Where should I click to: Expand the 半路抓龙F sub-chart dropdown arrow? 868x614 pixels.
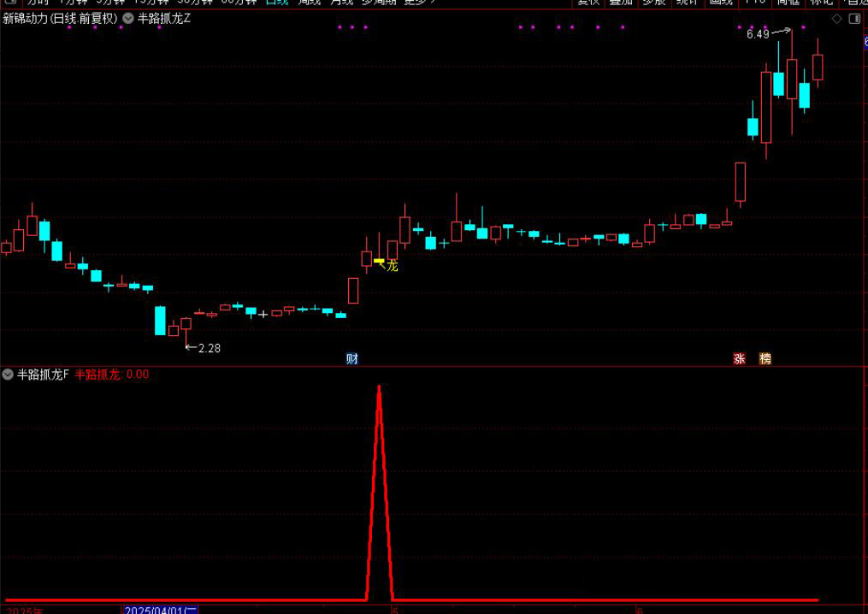8,374
